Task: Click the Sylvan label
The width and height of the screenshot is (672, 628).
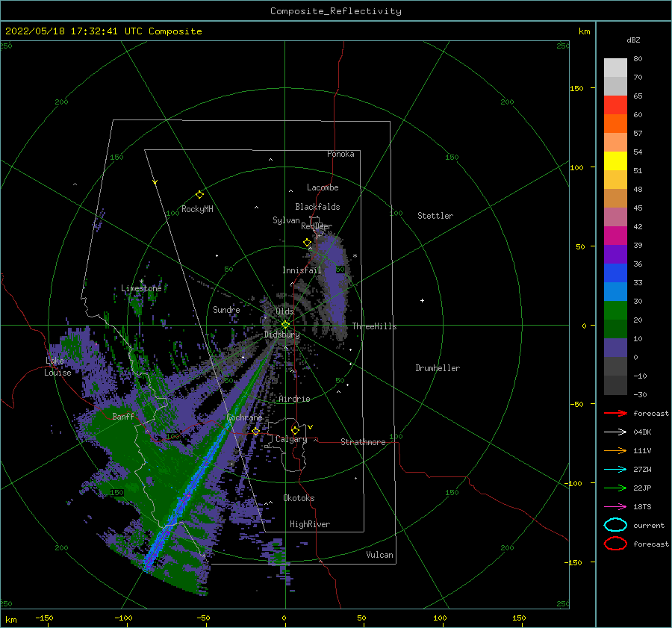Action: coord(286,220)
